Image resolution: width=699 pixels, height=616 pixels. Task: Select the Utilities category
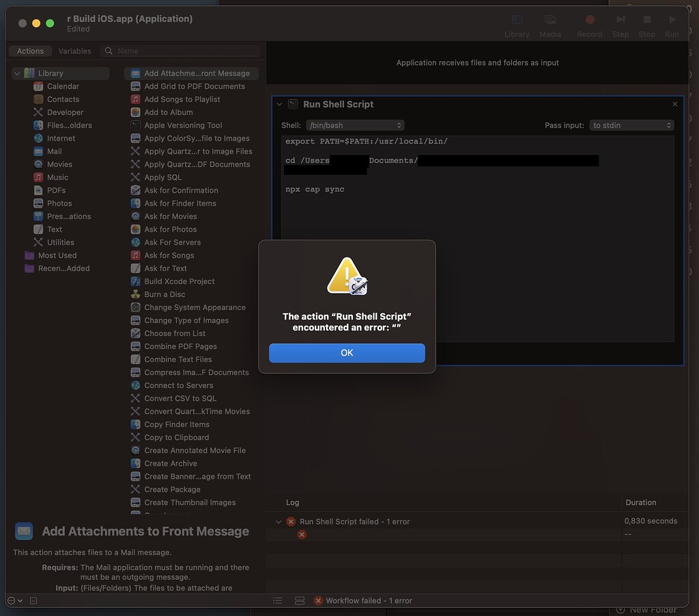pyautogui.click(x=61, y=242)
